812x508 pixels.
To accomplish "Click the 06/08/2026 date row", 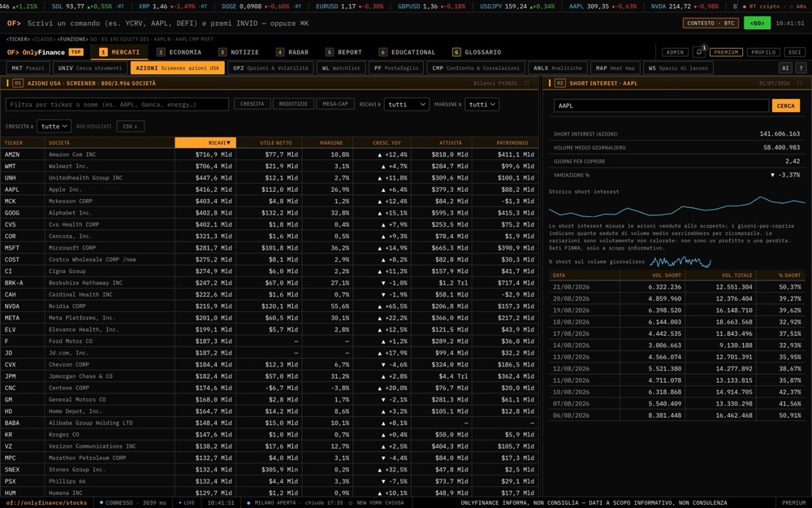I will pos(677,415).
